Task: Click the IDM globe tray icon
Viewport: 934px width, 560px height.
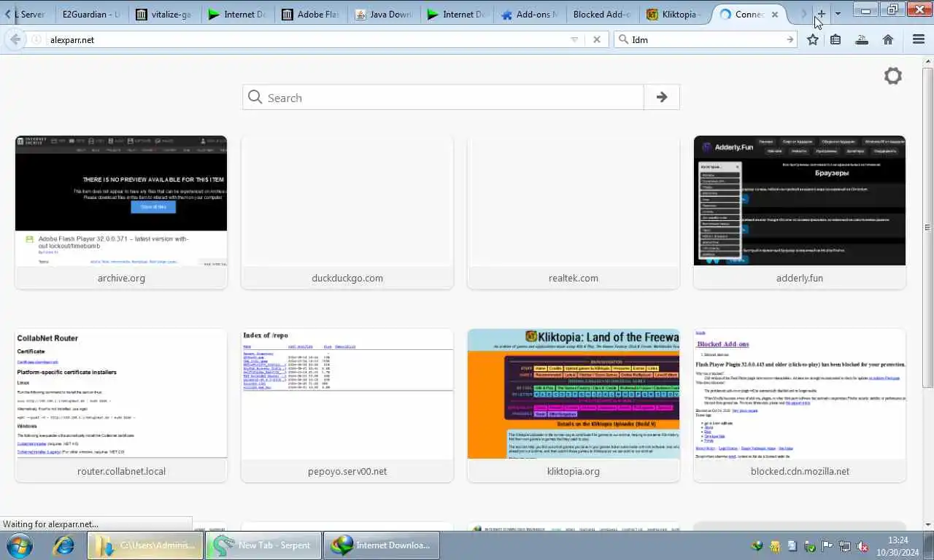Action: pyautogui.click(x=757, y=546)
